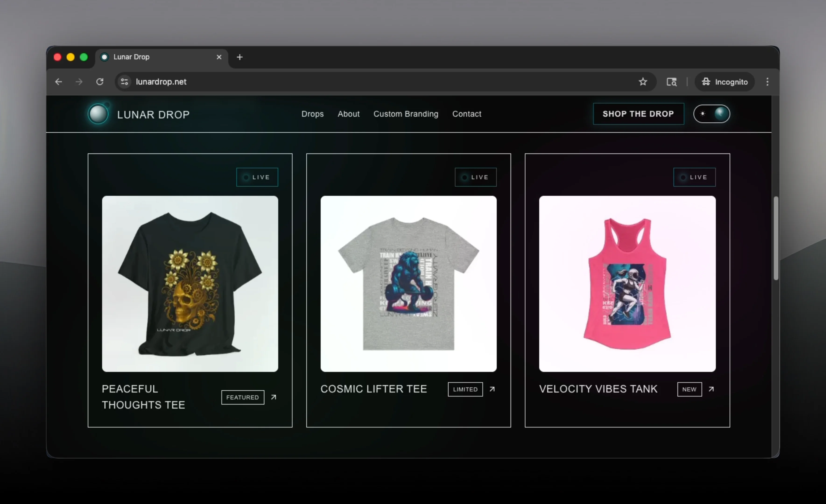Click LIVE badge on Peaceful Thoughts Tee
Viewport: 826px width, 504px height.
coord(257,177)
